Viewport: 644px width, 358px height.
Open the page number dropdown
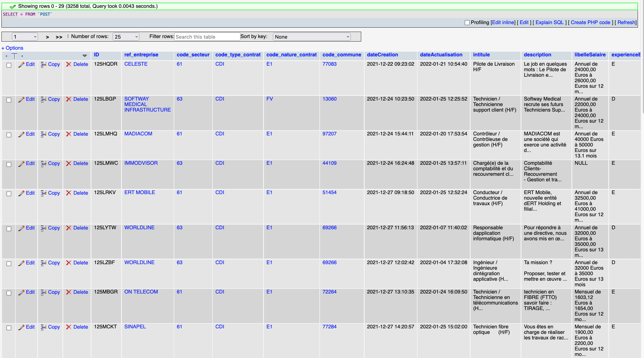click(25, 37)
